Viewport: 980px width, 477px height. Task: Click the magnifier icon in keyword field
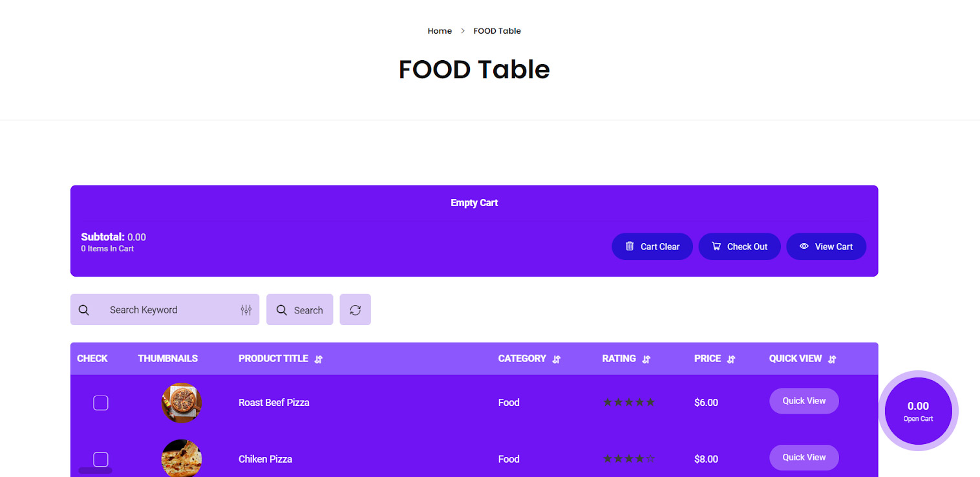[84, 310]
